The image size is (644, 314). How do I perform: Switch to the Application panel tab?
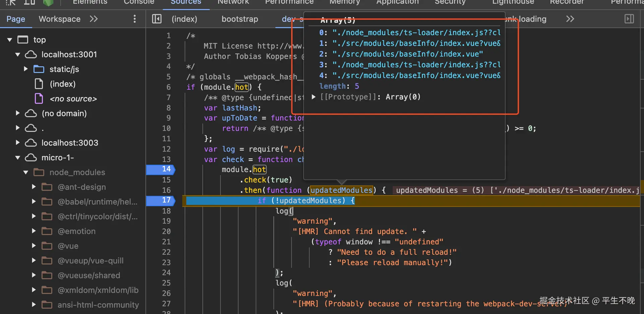coord(398,2)
